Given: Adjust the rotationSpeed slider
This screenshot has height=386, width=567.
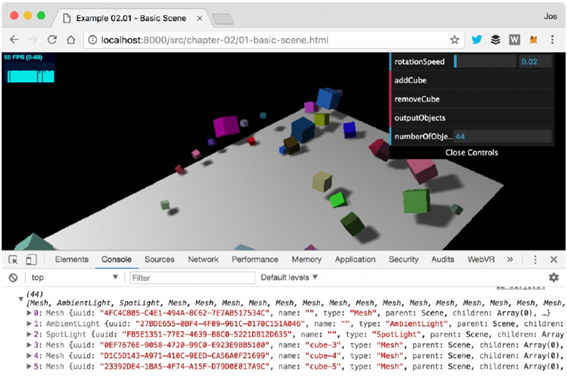Looking at the screenshot, I should [485, 61].
